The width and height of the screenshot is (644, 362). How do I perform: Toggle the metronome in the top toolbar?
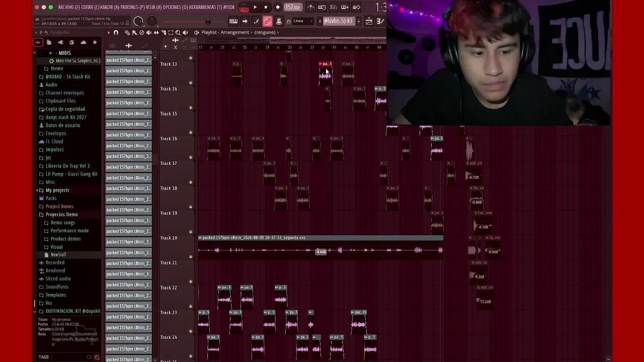[x=310, y=7]
